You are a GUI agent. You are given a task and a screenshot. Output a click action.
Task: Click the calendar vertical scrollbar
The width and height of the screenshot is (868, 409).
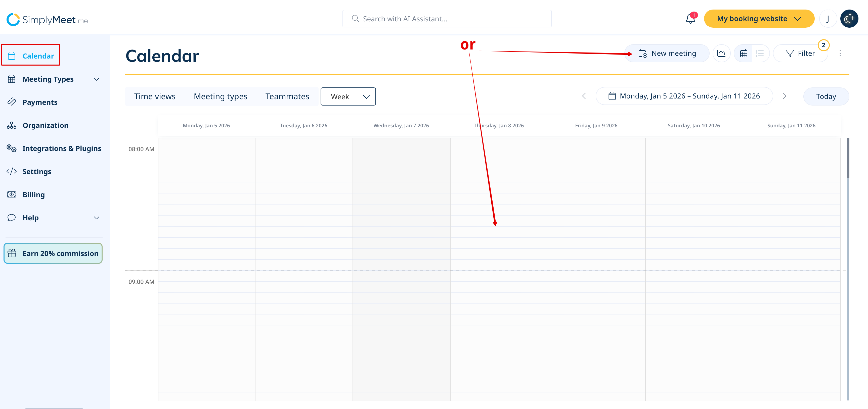click(847, 158)
